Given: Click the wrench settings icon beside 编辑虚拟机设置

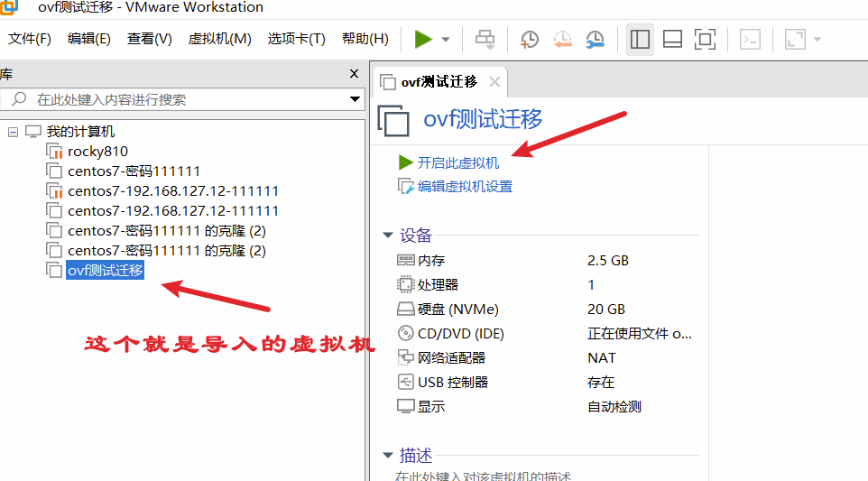Looking at the screenshot, I should [405, 187].
